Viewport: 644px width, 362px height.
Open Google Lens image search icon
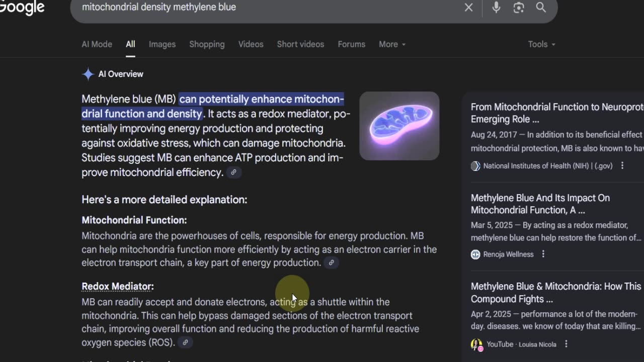coord(519,8)
